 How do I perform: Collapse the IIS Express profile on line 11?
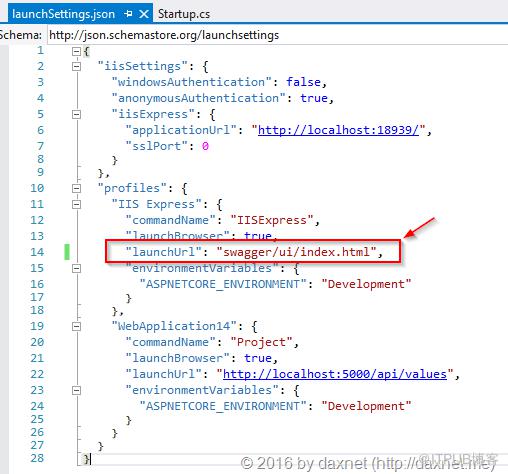pyautogui.click(x=76, y=204)
